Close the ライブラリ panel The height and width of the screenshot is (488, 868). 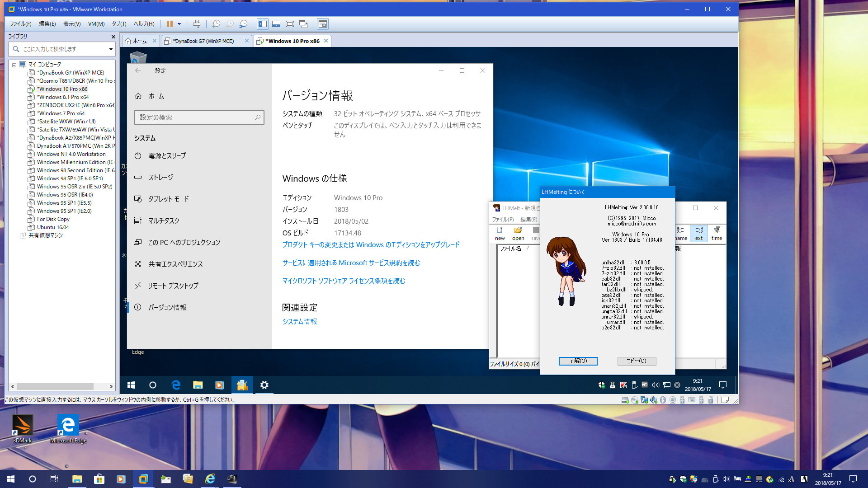pos(113,37)
